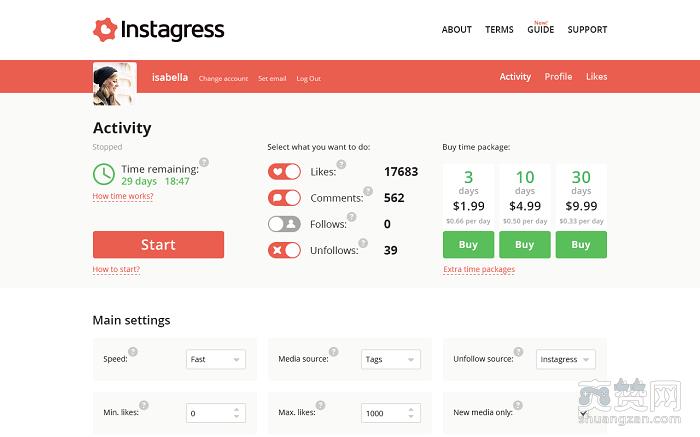Click the Instagress logo icon
Image resolution: width=700 pixels, height=437 pixels.
click(105, 30)
